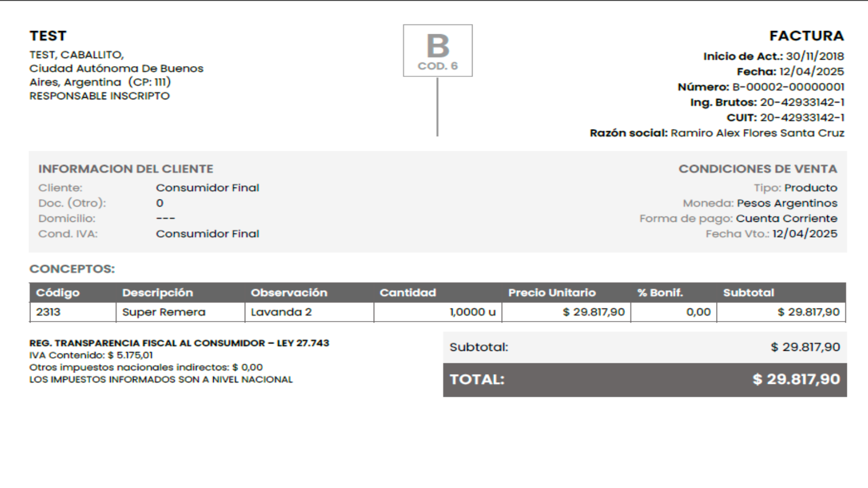Screen dimensions: 868x488
Task: Select the Cuenta Corriente payment method text
Action: click(x=786, y=219)
